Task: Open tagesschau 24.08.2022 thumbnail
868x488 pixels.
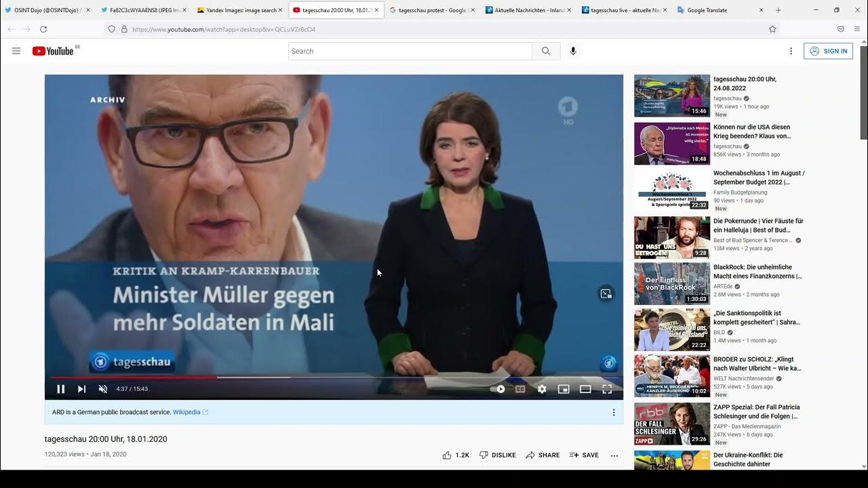Action: click(672, 96)
